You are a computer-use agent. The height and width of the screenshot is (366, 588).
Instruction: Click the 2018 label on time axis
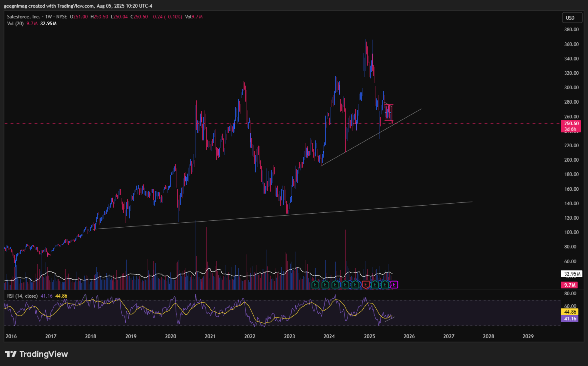[91, 336]
